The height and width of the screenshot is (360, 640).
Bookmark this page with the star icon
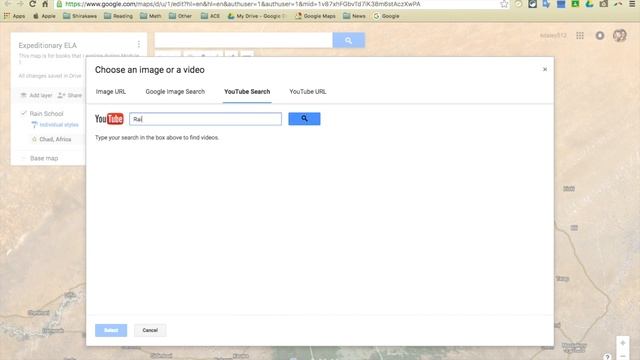[x=504, y=4]
